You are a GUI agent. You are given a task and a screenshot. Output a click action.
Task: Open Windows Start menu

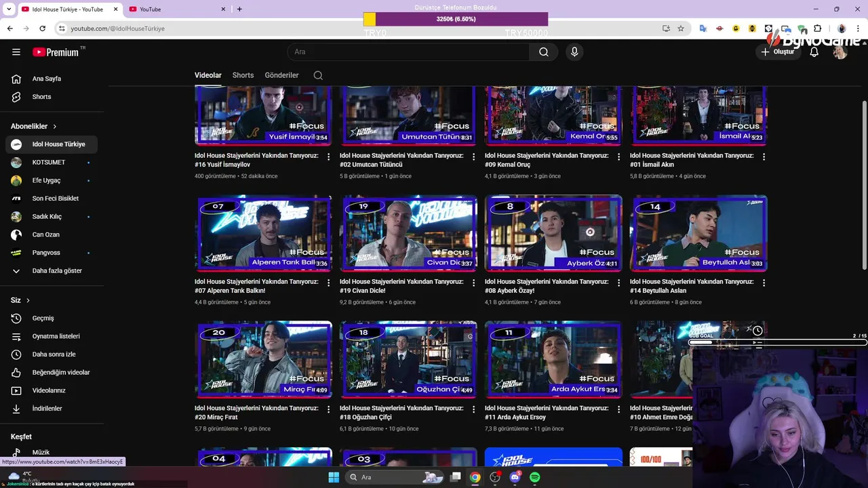click(334, 477)
